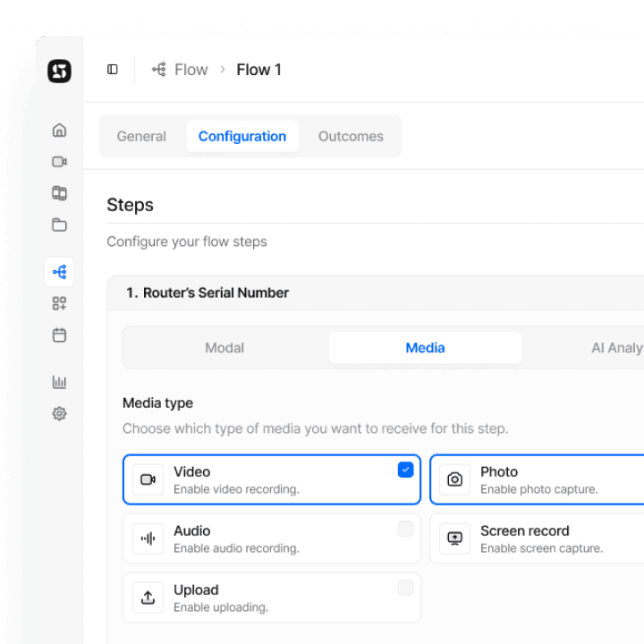Screen dimensions: 644x644
Task: Open the analytics bar chart icon
Action: coord(59,382)
